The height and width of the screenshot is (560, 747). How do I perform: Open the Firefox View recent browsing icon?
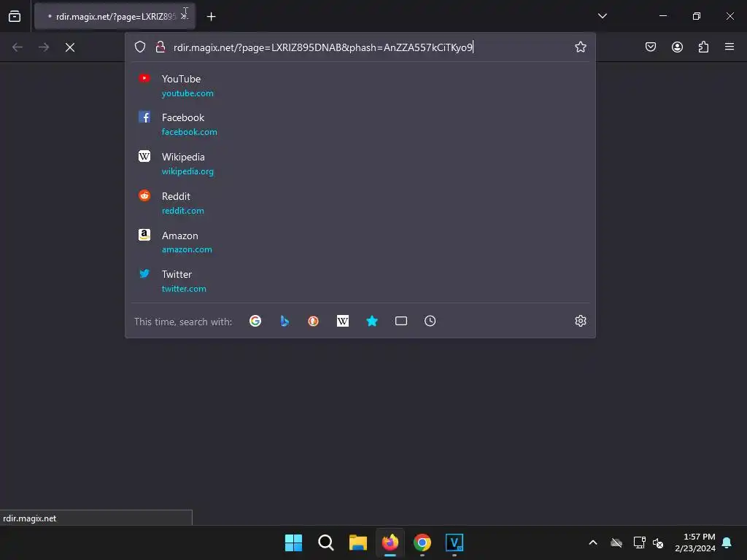click(x=15, y=16)
